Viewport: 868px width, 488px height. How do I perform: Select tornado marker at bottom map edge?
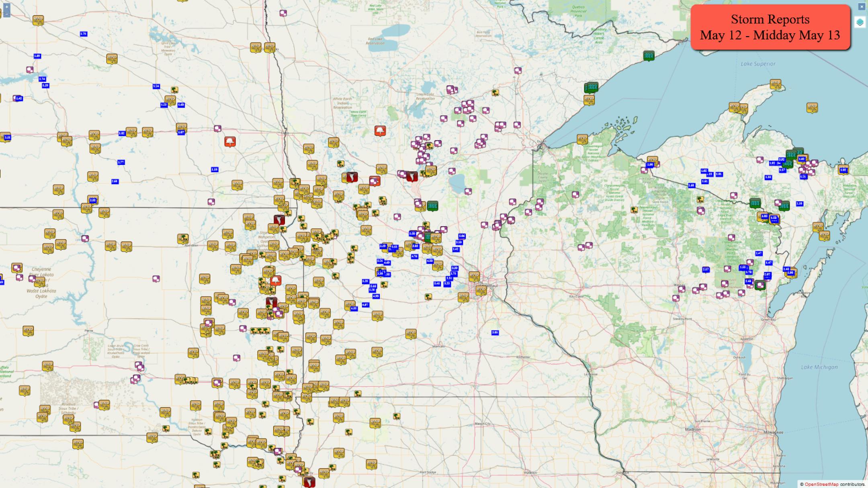tap(309, 482)
